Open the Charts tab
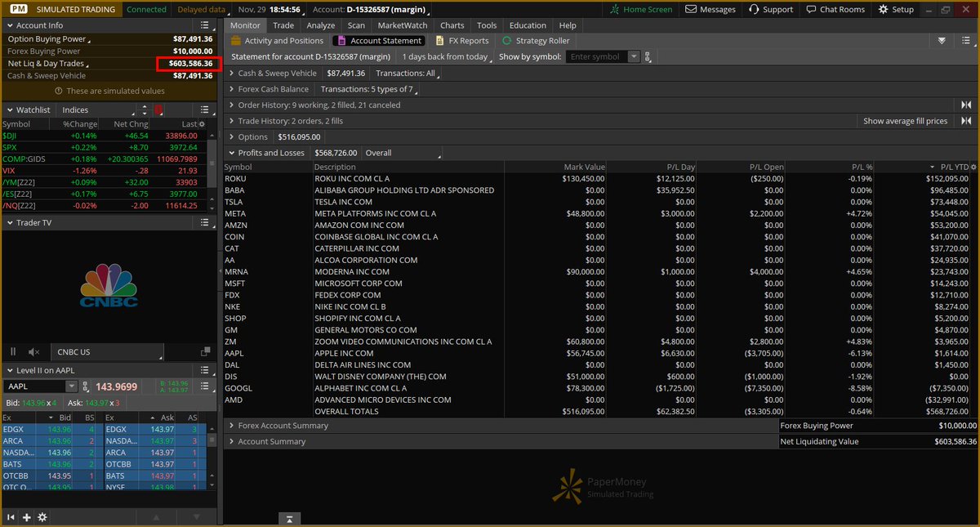The height and width of the screenshot is (527, 980). (x=452, y=25)
